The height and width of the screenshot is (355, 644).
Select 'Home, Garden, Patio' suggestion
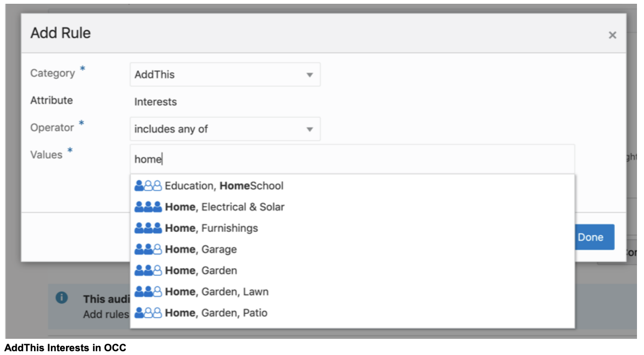[x=352, y=313]
